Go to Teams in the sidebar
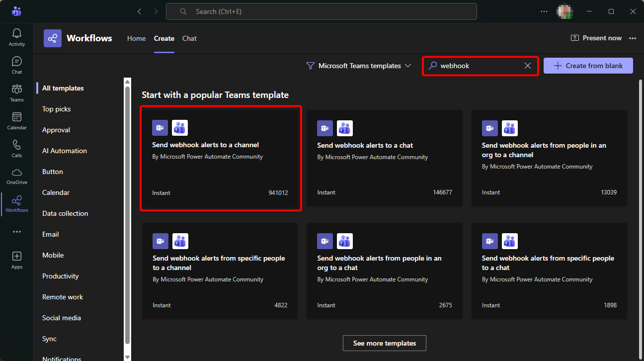 [17, 93]
